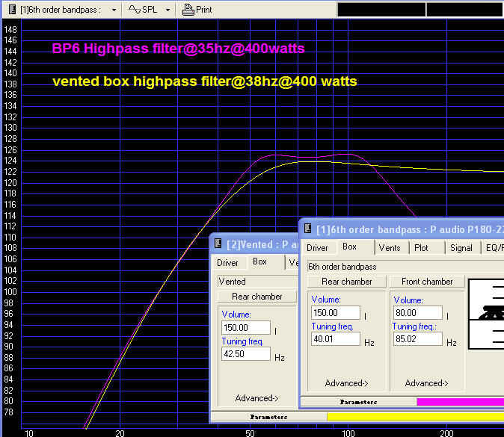Click bandpass rear volume field 150.00
The image size is (504, 437).
[336, 313]
